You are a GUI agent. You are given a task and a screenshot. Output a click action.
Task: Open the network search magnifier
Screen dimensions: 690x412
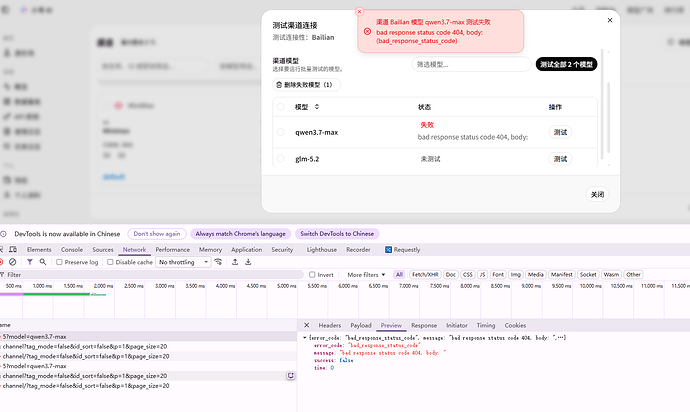click(43, 262)
